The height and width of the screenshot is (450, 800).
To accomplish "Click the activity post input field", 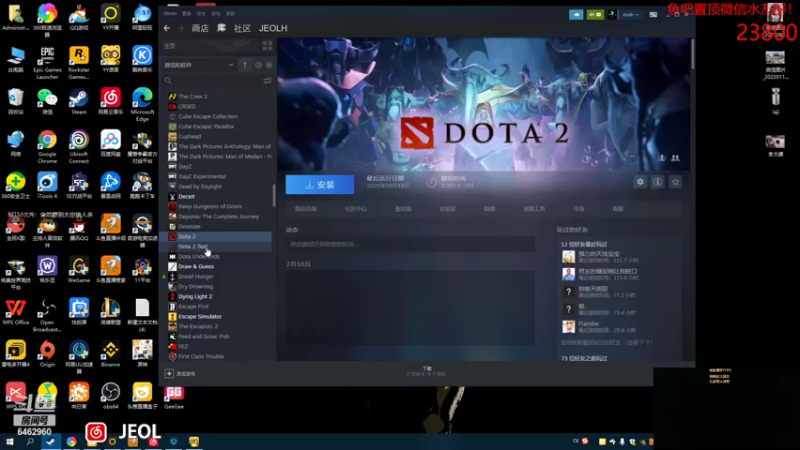I will click(411, 244).
